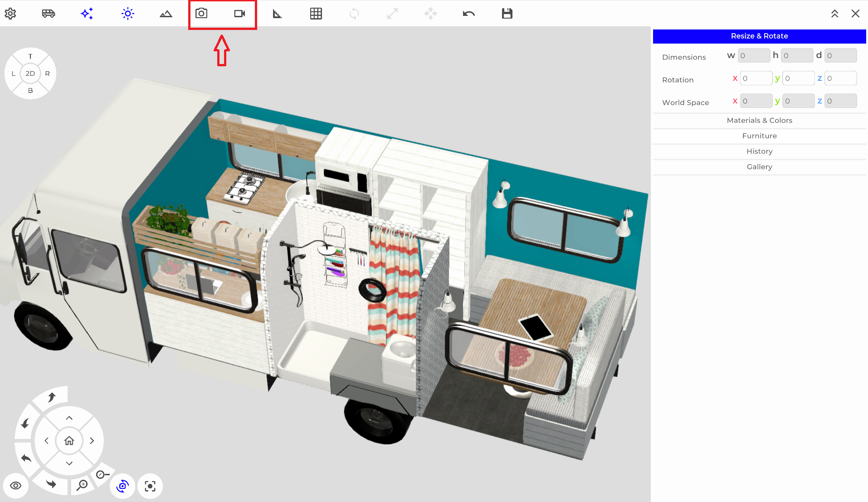This screenshot has width=868, height=502.
Task: Open the landscape environment icon
Action: (x=166, y=14)
